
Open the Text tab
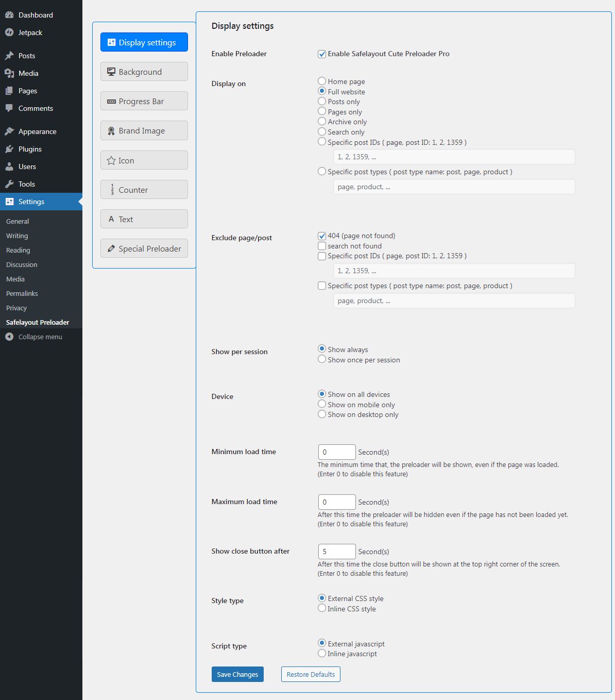(x=144, y=219)
